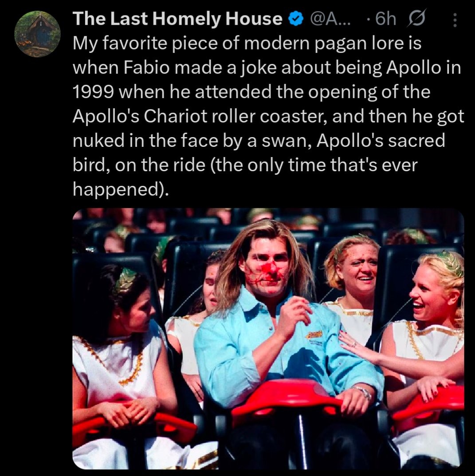
Task: Open The Last Homely House profile avatar
Action: click(x=37, y=35)
